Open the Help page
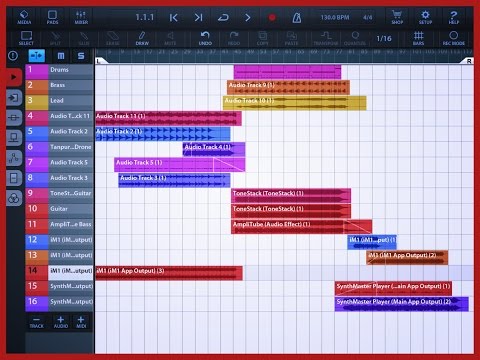Viewport: 480px width, 360px height. tap(454, 17)
